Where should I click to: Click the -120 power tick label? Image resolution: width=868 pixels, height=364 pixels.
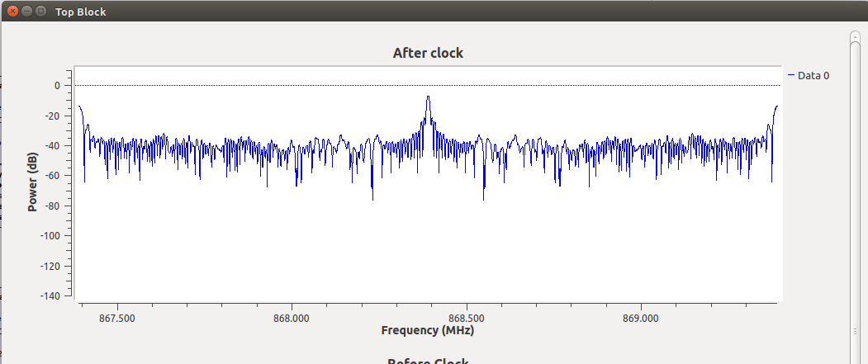50,266
